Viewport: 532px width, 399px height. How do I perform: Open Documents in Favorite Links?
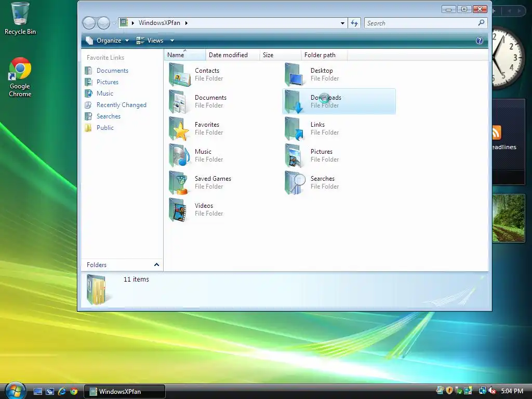112,71
